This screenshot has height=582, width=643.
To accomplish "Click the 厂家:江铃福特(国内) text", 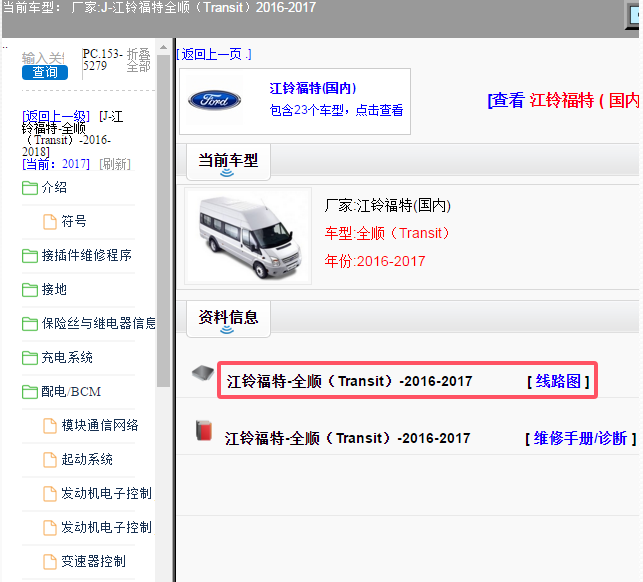I will (388, 205).
